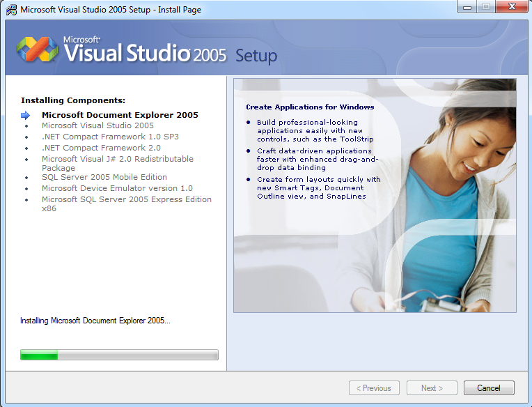Select '.NET Compact Framework 1.0 SP3' entry
532x407 pixels.
click(110, 137)
